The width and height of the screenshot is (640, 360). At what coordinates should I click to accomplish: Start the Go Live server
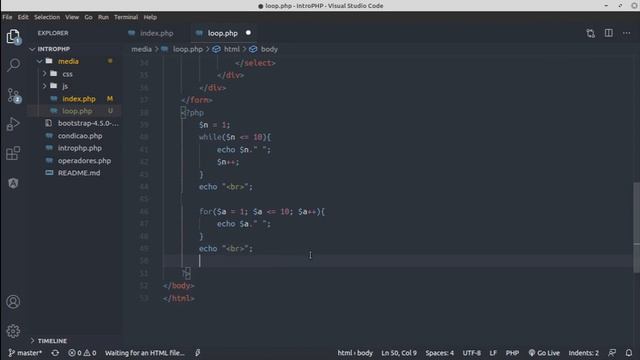click(544, 353)
